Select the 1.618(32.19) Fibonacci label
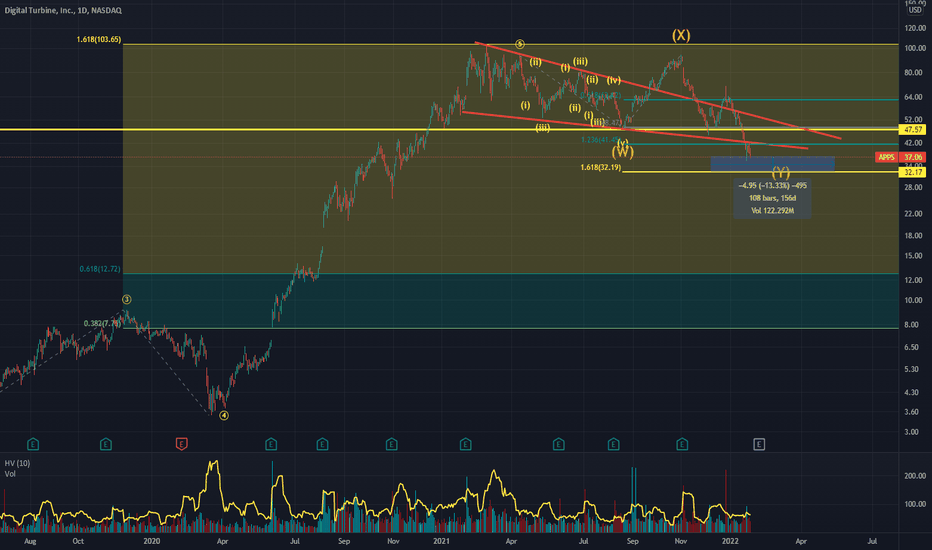 click(x=600, y=168)
